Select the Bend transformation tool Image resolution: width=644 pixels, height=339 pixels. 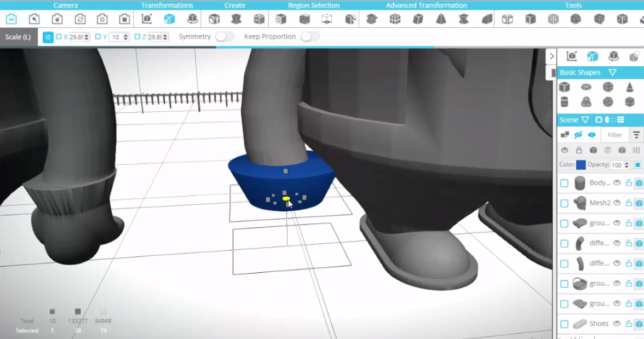pos(487,19)
